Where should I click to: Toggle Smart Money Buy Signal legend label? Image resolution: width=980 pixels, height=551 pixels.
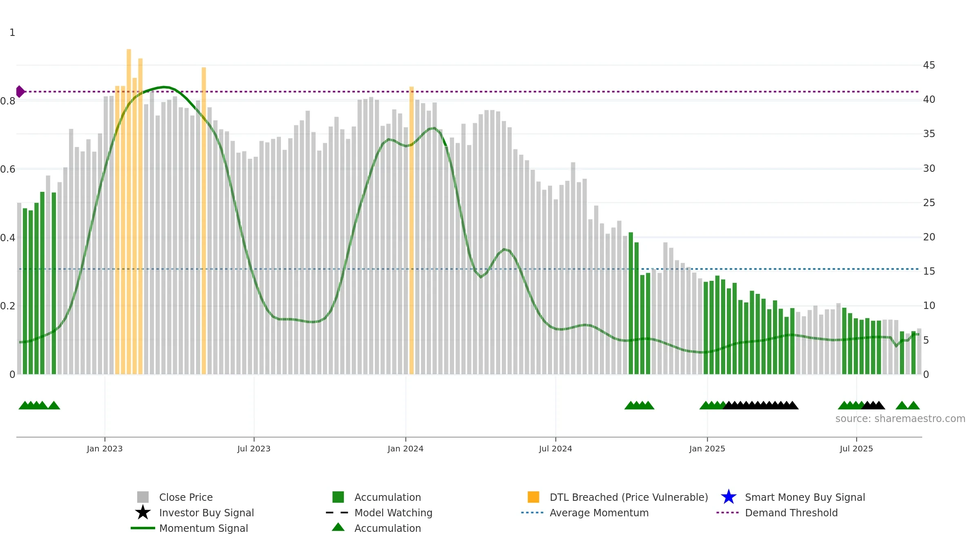[x=805, y=497]
